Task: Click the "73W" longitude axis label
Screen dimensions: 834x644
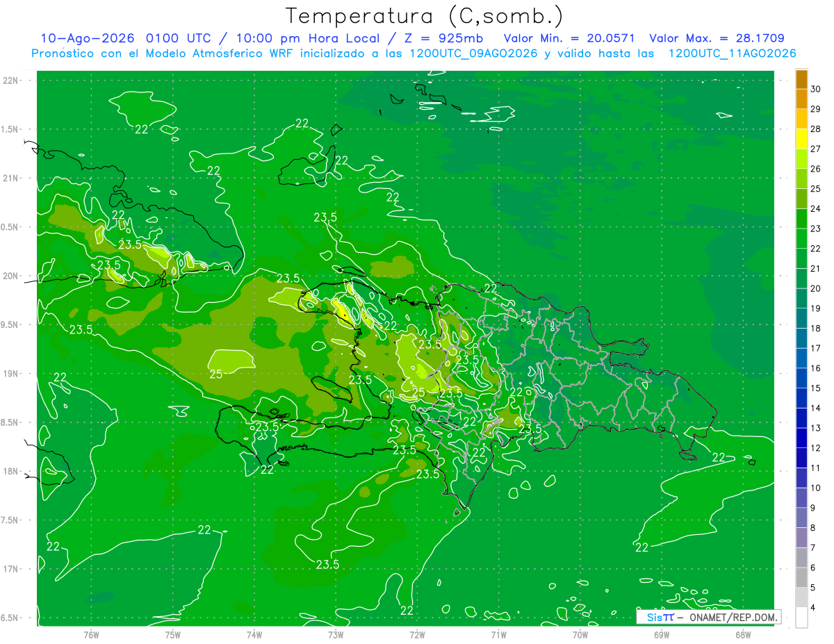Action: (x=336, y=634)
